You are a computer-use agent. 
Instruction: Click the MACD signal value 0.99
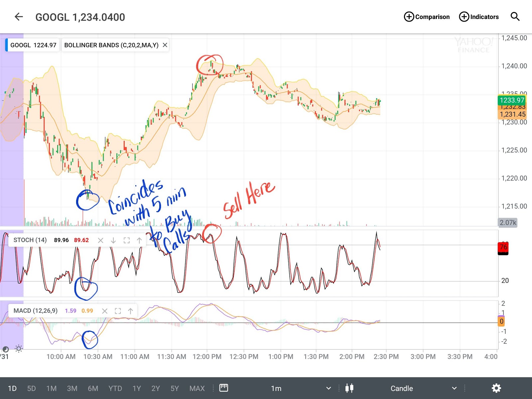click(x=87, y=311)
